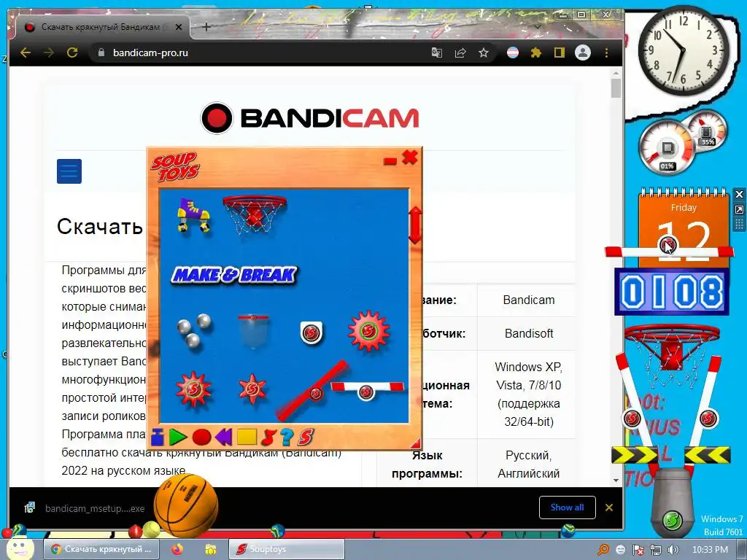Click the Chrome page vertical scrollbar thumb
This screenshot has width=747, height=560.
tap(616, 87)
